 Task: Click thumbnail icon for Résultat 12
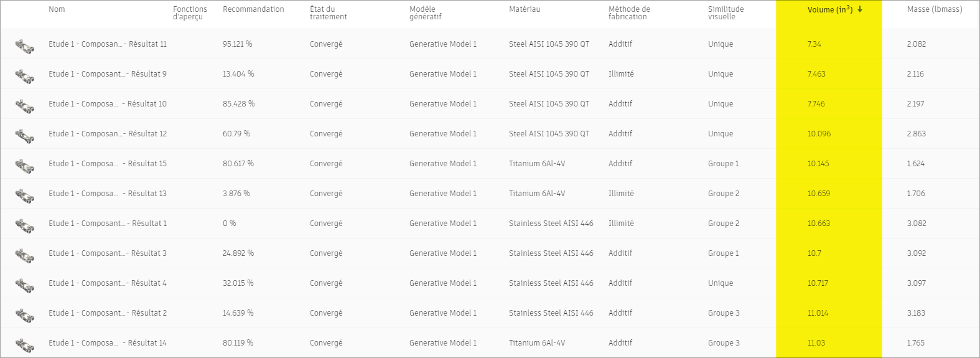tap(24, 135)
